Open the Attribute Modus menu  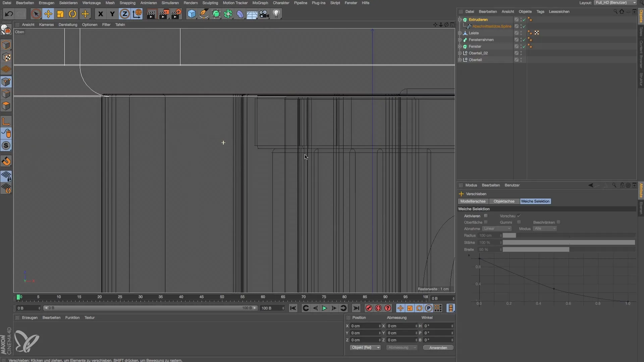[x=471, y=185]
